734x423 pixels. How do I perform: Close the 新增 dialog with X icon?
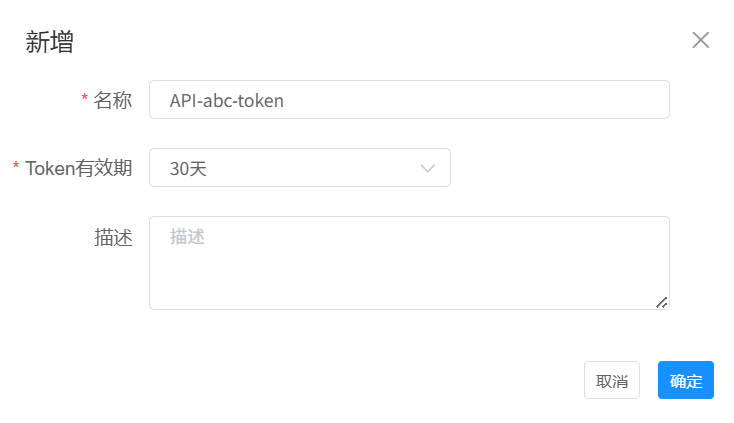tap(701, 40)
